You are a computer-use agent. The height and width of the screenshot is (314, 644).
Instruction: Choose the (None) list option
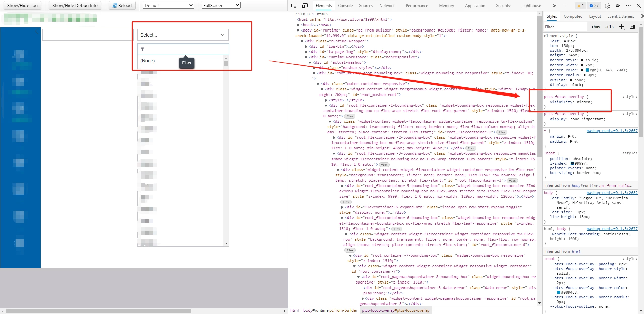pyautogui.click(x=180, y=61)
